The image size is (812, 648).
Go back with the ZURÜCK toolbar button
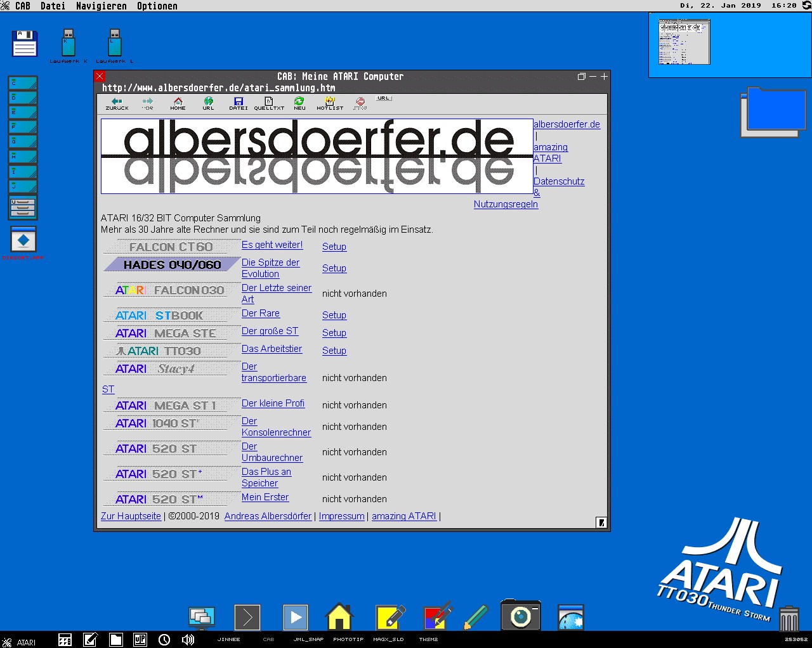(117, 103)
